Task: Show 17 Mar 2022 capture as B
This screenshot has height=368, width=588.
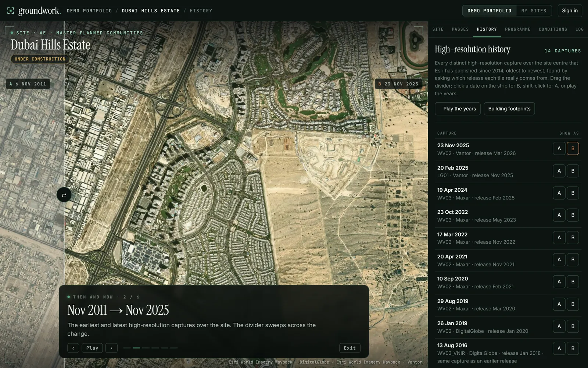Action: [x=573, y=237]
